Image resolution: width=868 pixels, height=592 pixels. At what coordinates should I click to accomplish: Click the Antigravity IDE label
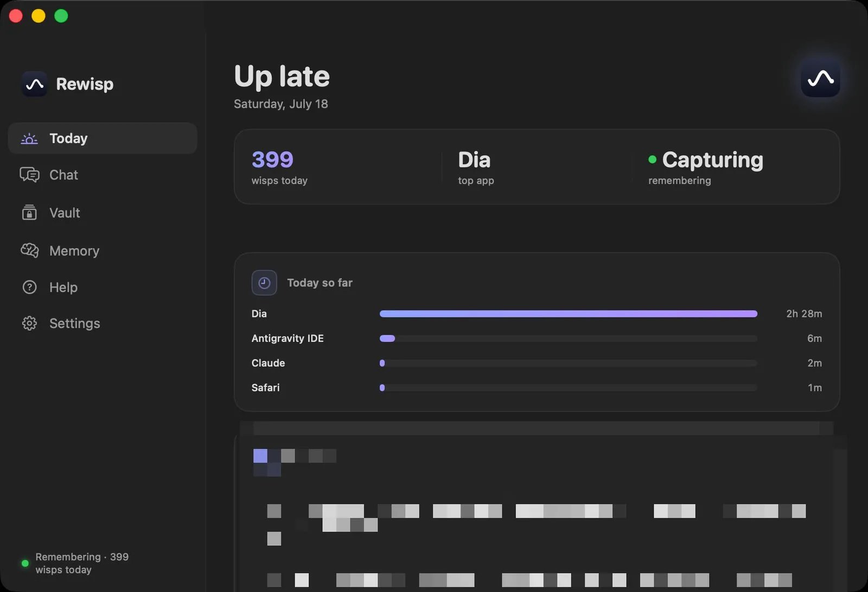[x=288, y=339]
